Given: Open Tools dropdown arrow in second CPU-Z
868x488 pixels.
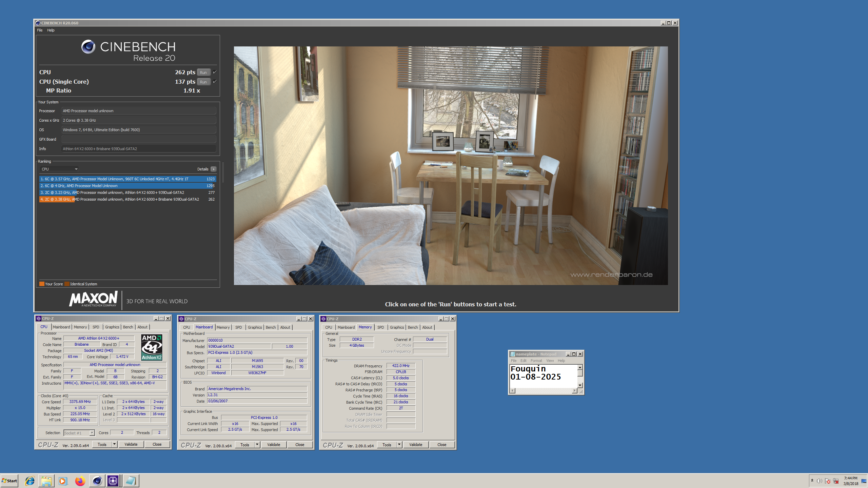Looking at the screenshot, I should click(x=257, y=445).
